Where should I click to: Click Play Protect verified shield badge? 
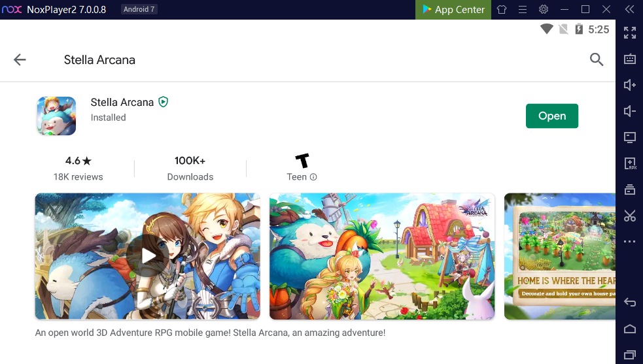164,102
